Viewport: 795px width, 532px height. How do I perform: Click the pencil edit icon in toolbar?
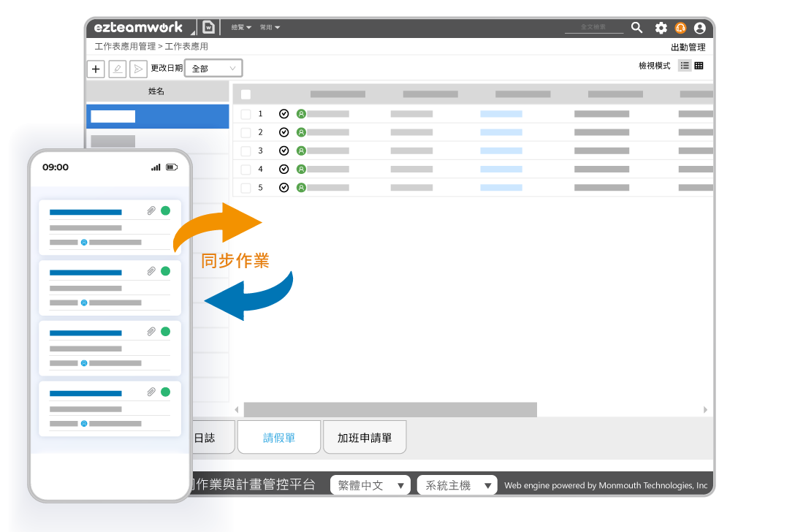117,69
